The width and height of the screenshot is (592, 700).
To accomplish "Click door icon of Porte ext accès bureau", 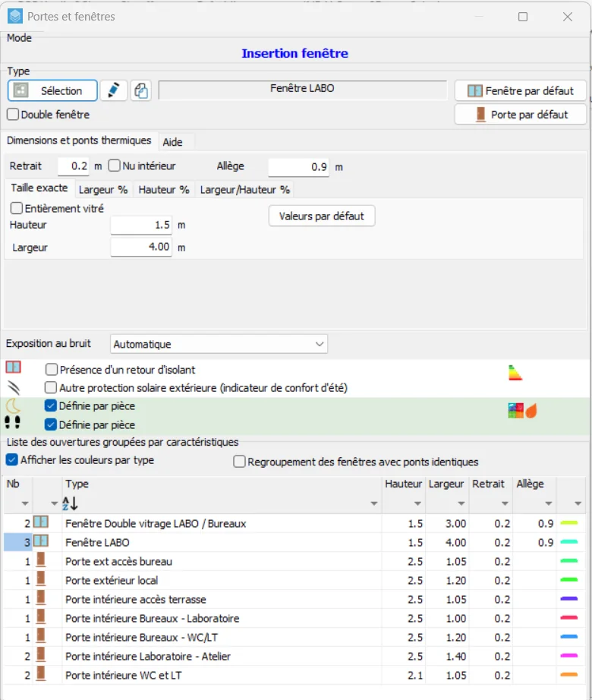I will click(40, 560).
